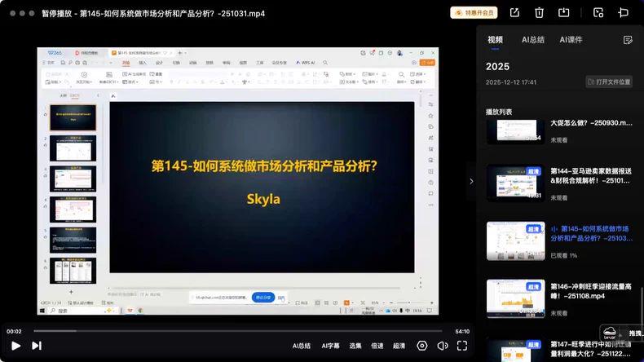Click the trash delete icon
Viewport: 644px width, 362px height.
pos(539,13)
